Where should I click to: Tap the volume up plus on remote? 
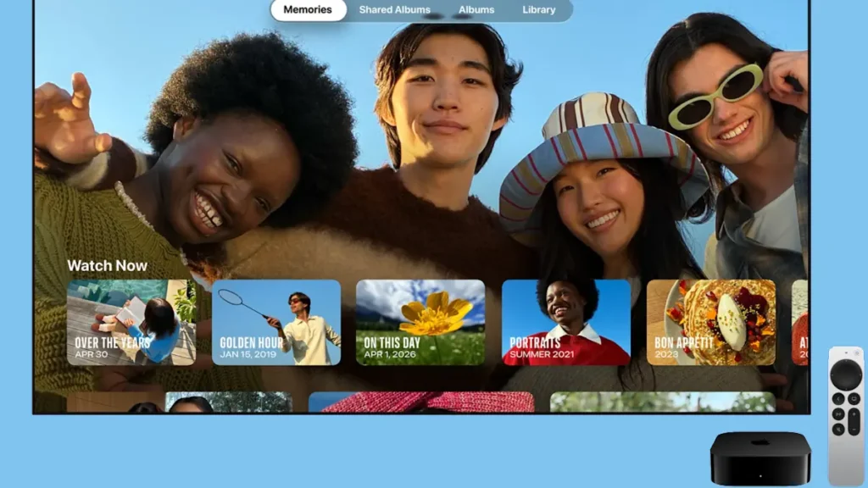click(854, 413)
